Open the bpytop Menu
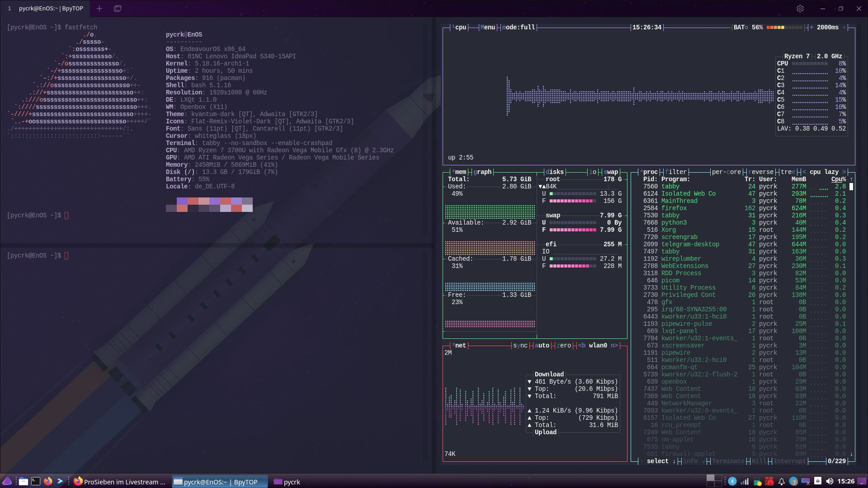868x488 pixels. click(x=488, y=28)
